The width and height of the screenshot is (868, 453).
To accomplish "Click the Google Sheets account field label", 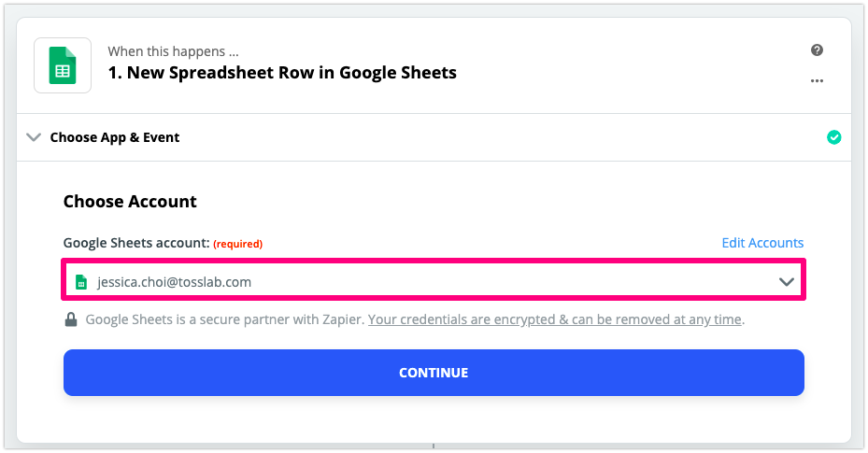I will click(136, 243).
